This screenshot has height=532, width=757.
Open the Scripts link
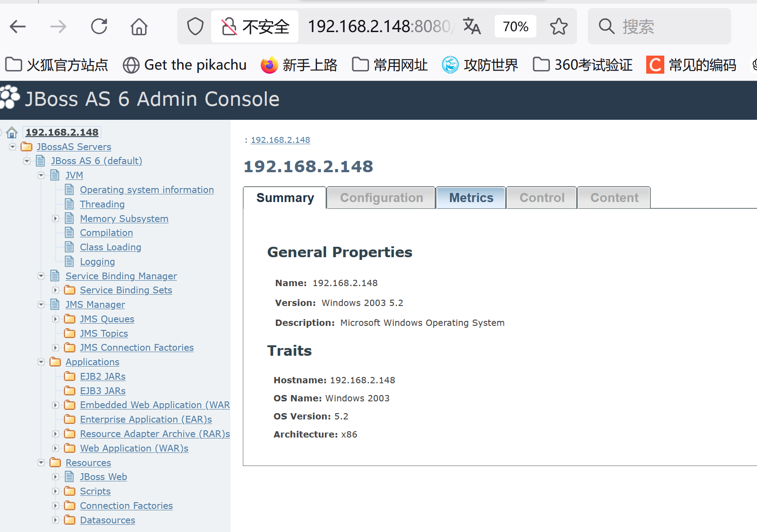95,491
